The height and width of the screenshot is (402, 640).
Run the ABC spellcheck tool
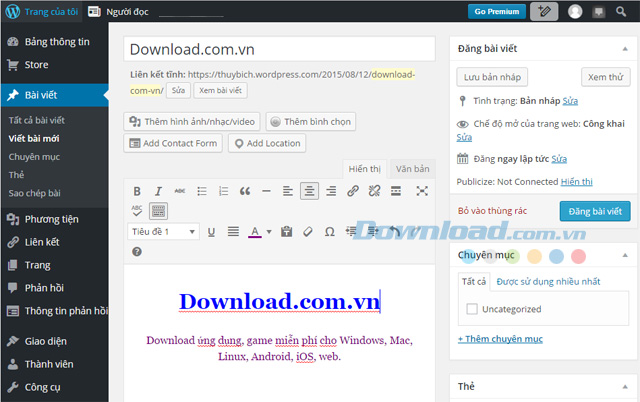(137, 211)
